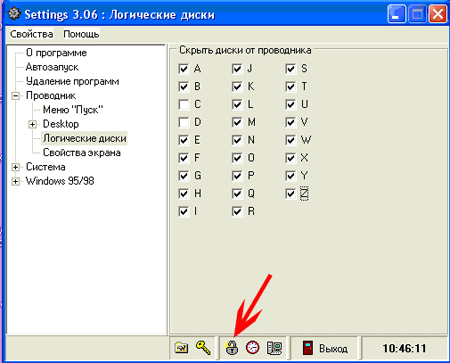The image size is (450, 363).
Task: Uncheck the drive Q checkbox
Action: point(237,193)
